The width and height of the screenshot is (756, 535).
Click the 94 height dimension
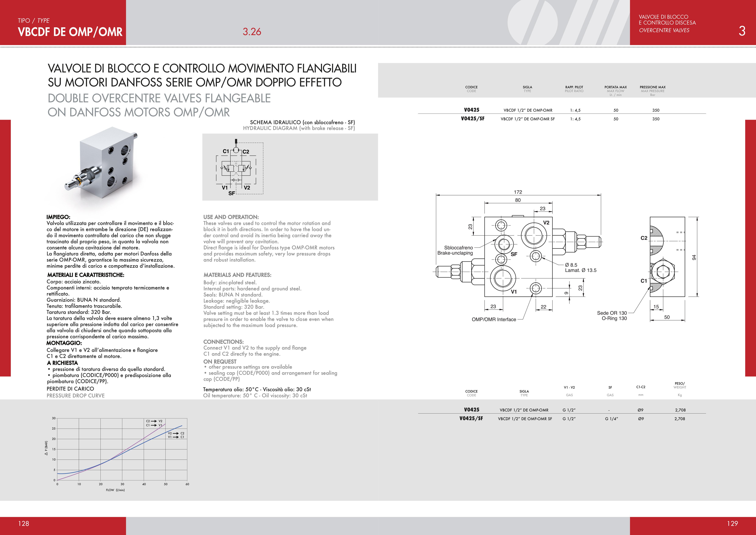(x=694, y=257)
